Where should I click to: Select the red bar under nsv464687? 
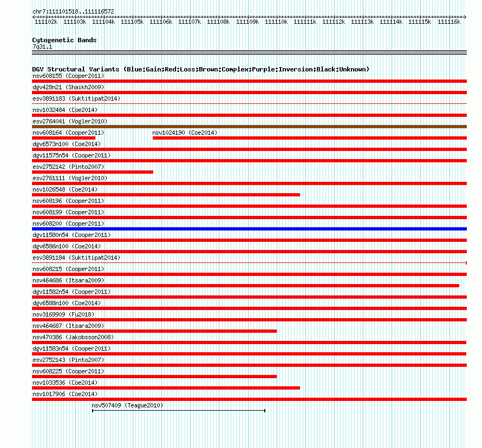(x=154, y=331)
